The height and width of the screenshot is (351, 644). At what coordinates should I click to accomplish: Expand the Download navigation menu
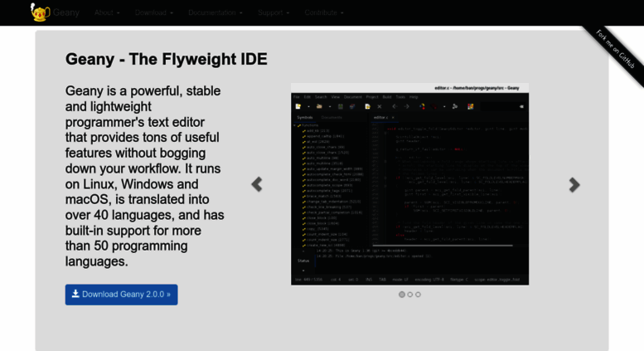click(154, 12)
